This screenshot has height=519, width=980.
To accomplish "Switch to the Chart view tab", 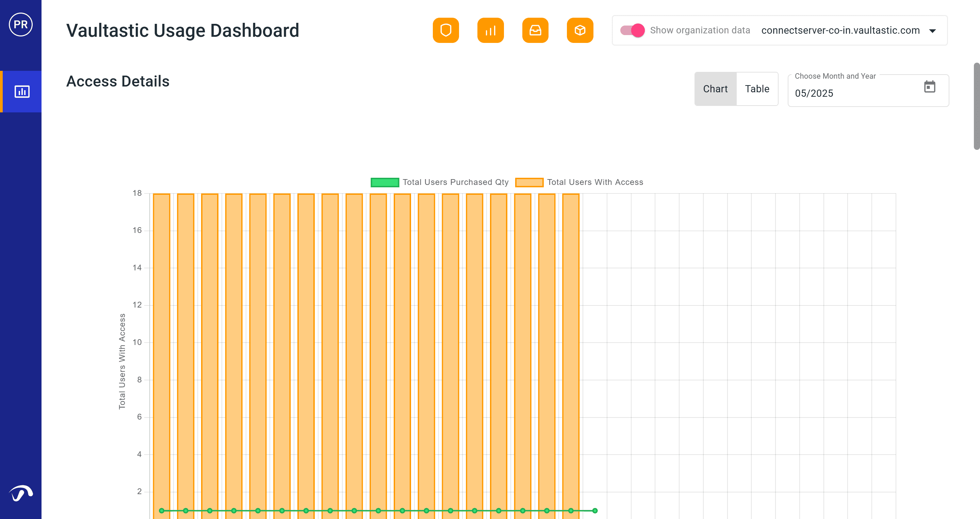I will pyautogui.click(x=715, y=89).
